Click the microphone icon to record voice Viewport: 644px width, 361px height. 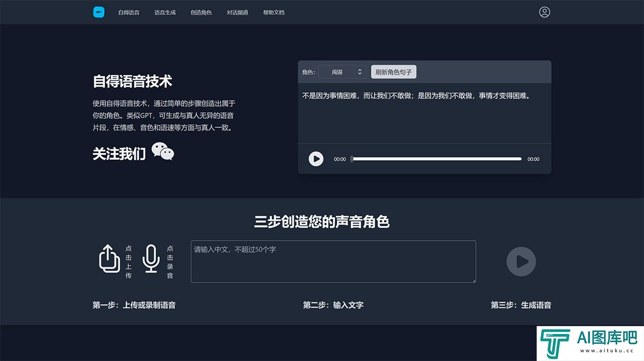151,258
